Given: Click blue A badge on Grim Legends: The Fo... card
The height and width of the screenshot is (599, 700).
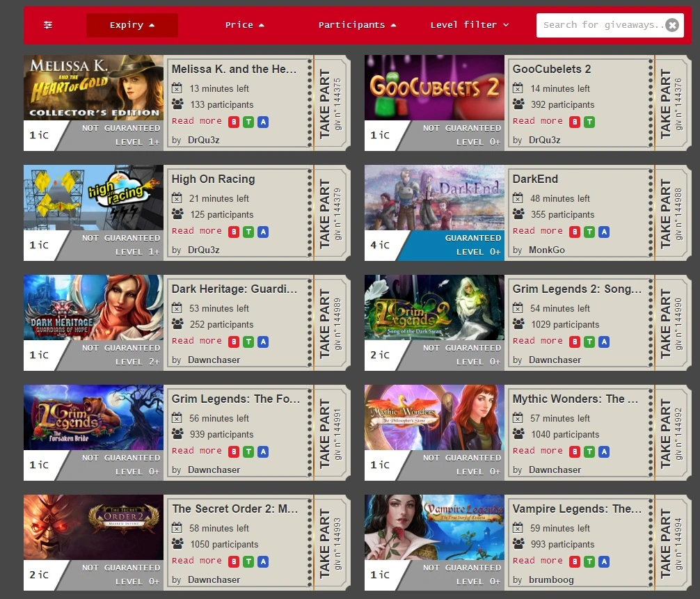Looking at the screenshot, I should point(263,452).
